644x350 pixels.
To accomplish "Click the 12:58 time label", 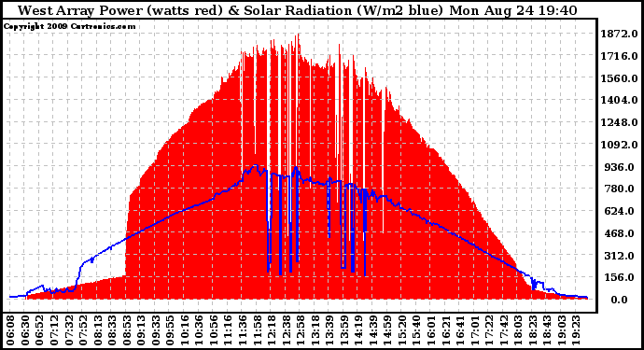I will point(301,330).
